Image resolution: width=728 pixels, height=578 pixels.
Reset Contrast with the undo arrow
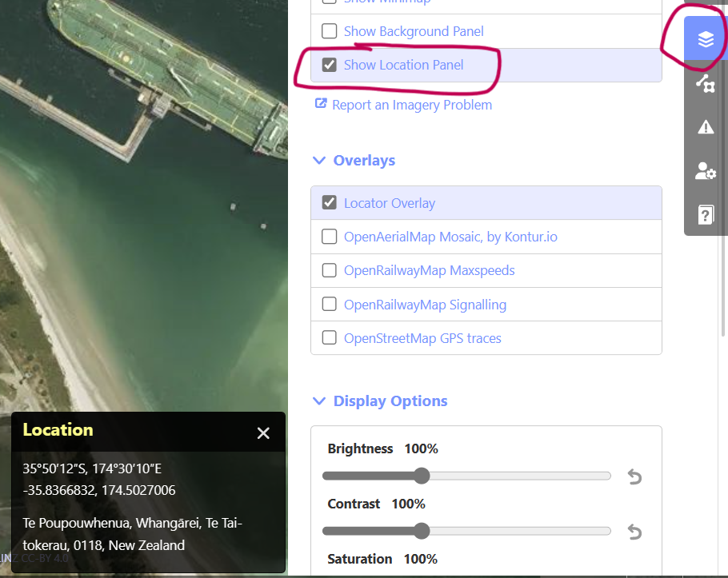tap(634, 532)
